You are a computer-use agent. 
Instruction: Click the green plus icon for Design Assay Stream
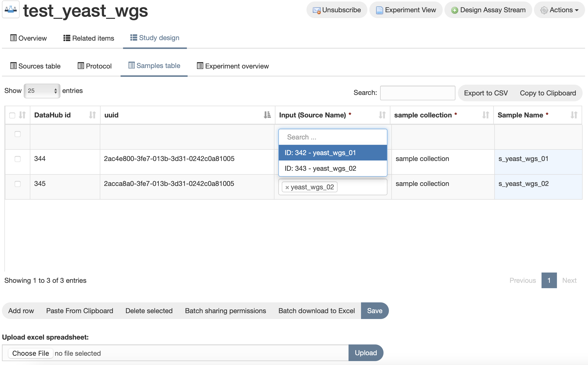454,10
